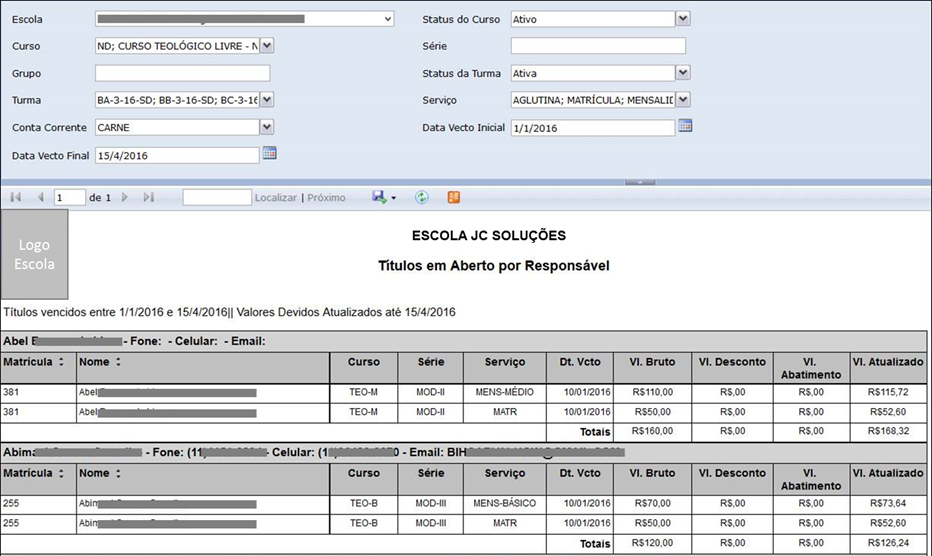
Task: Open Conta Corrente dropdown arrow
Action: (267, 127)
